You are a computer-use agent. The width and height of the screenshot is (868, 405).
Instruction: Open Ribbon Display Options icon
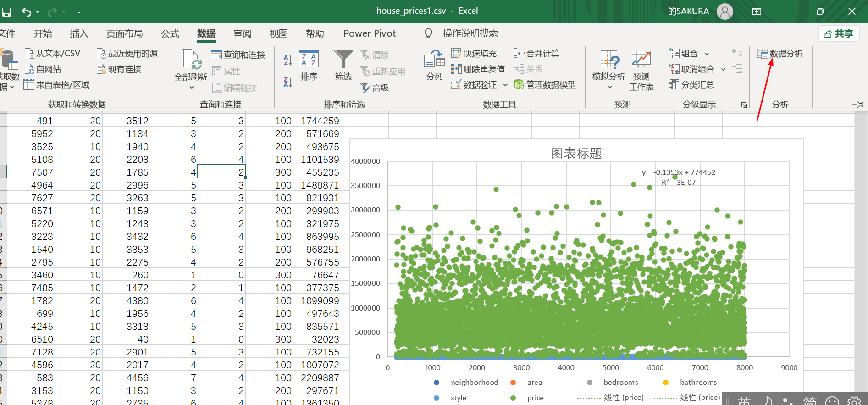pyautogui.click(x=757, y=11)
